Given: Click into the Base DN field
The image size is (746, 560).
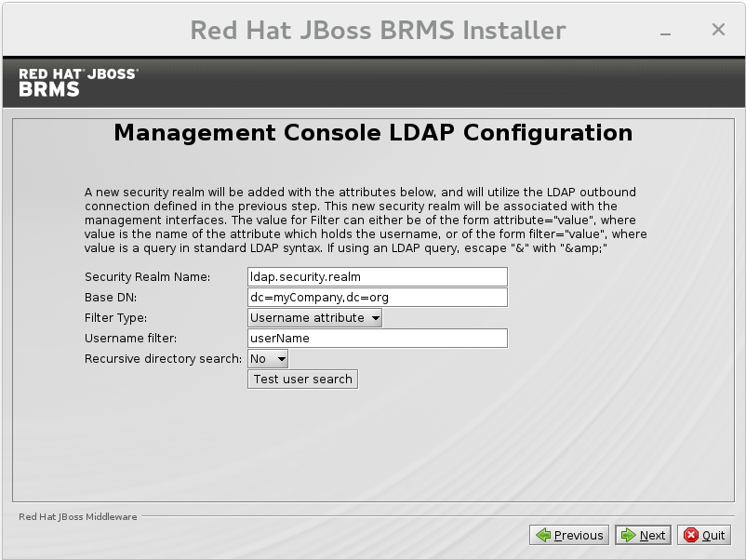Looking at the screenshot, I should (378, 298).
